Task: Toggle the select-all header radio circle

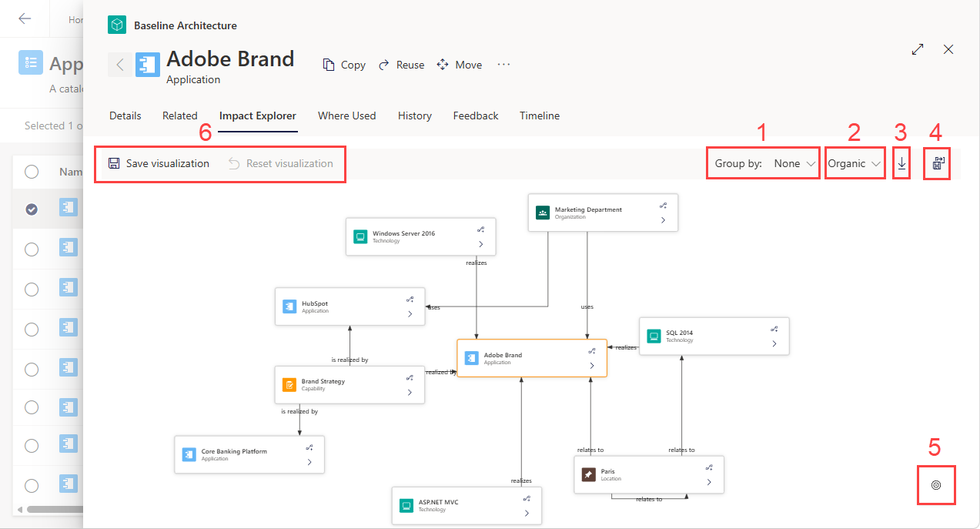Action: pyautogui.click(x=32, y=172)
